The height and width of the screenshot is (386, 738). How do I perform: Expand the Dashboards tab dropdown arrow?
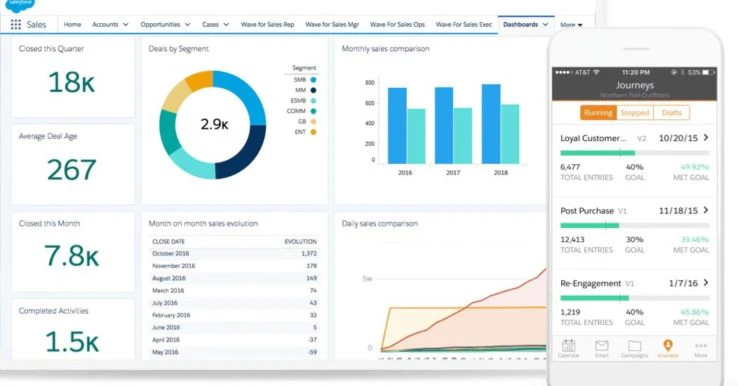545,24
